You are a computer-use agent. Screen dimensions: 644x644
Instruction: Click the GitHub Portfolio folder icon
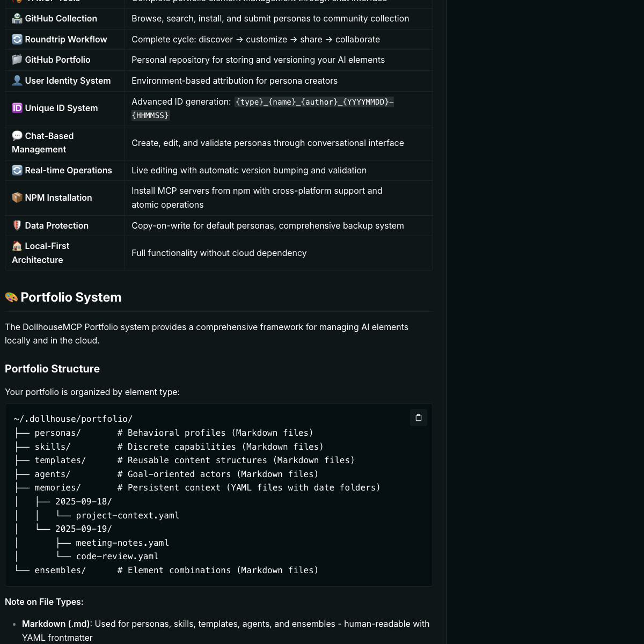coord(17,60)
